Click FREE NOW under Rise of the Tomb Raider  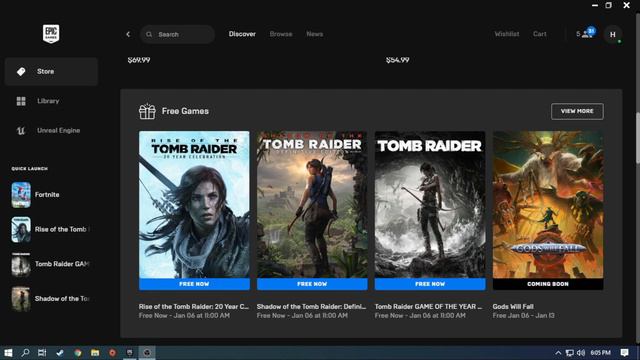click(x=194, y=284)
